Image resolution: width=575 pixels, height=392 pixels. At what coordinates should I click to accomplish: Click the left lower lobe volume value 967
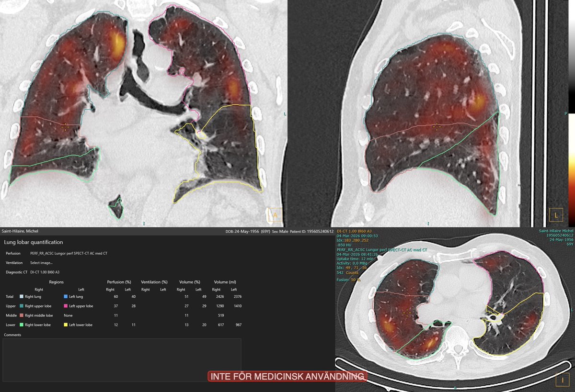(238, 325)
